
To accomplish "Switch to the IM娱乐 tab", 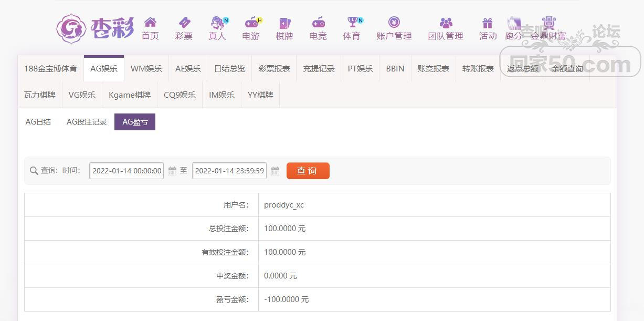I will coord(221,95).
